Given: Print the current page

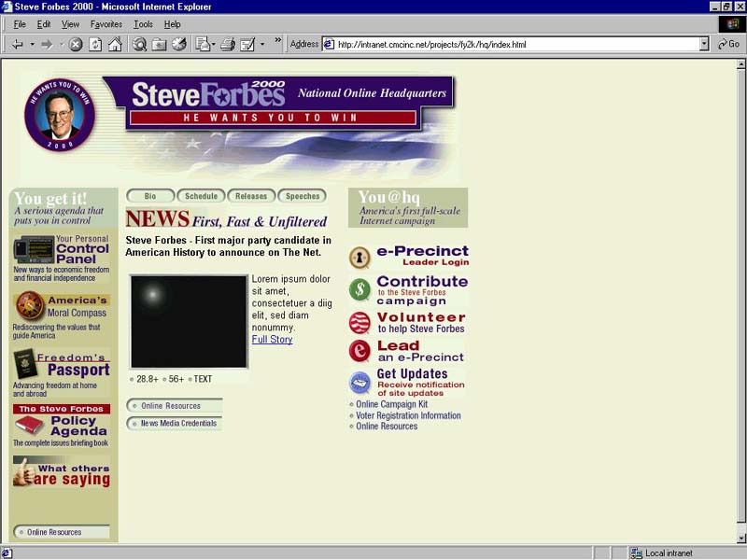Looking at the screenshot, I should 228,44.
